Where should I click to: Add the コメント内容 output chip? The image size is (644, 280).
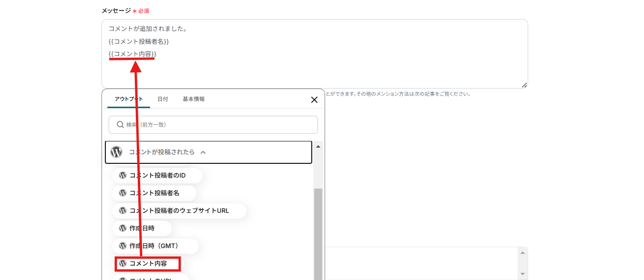click(148, 263)
